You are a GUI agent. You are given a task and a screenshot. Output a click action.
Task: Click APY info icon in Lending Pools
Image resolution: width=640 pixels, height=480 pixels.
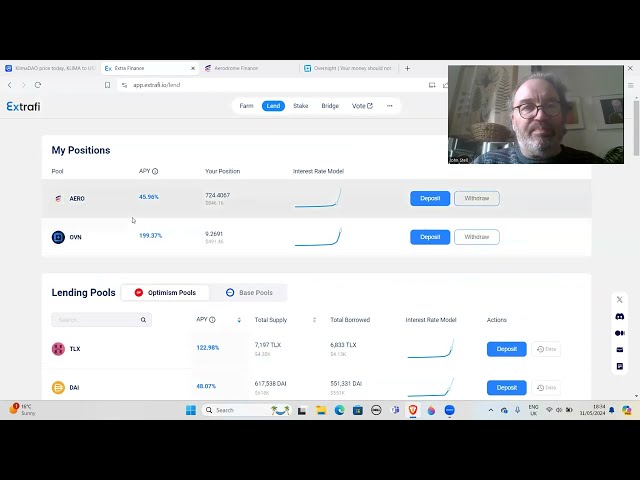(x=212, y=320)
